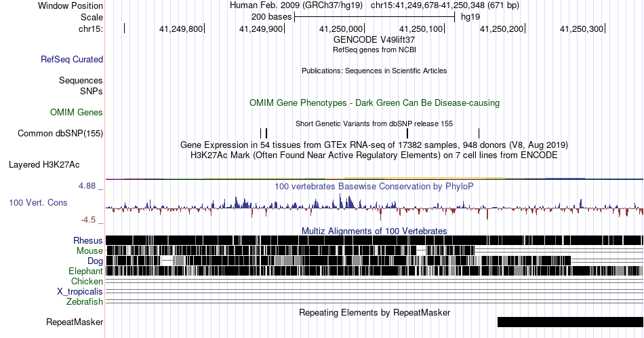
Task: Click the 41,250,100 ruler position
Action: click(422, 29)
